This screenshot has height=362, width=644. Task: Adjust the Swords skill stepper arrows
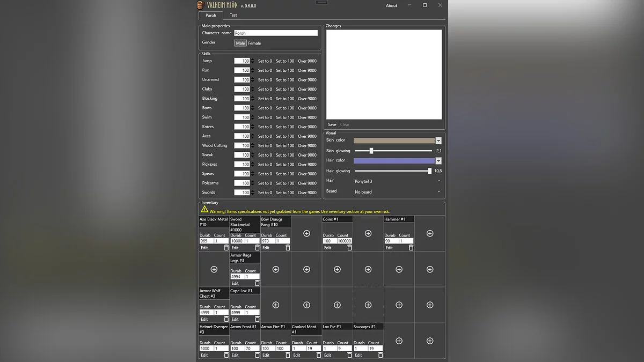pyautogui.click(x=252, y=193)
